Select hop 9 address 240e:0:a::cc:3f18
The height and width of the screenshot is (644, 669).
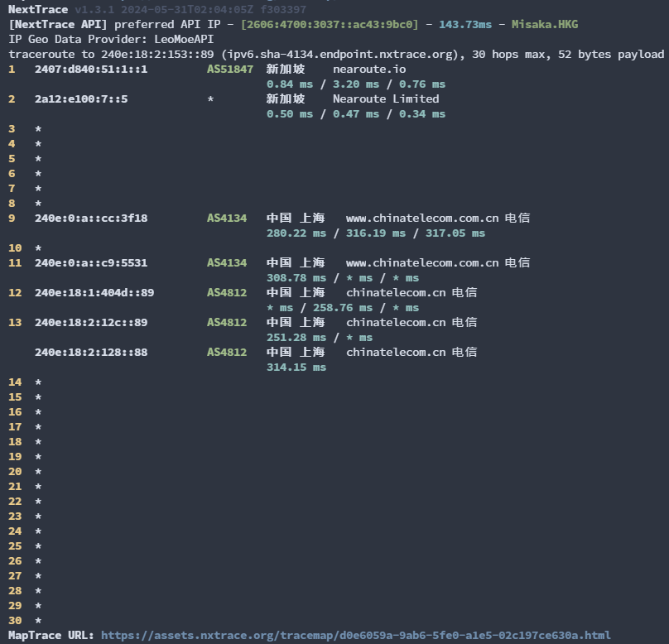click(91, 218)
